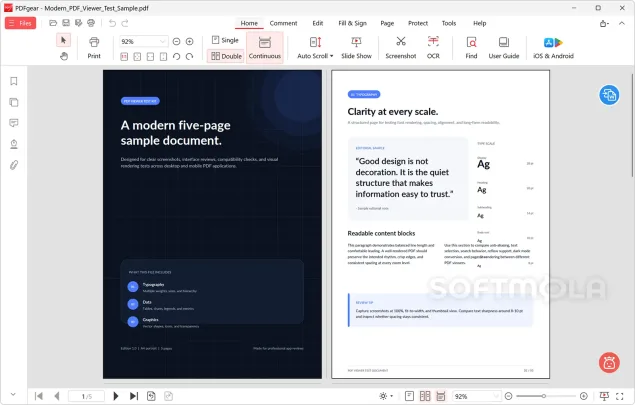Click the status bar zoom slider
The width and height of the screenshot is (635, 405).
[546, 396]
